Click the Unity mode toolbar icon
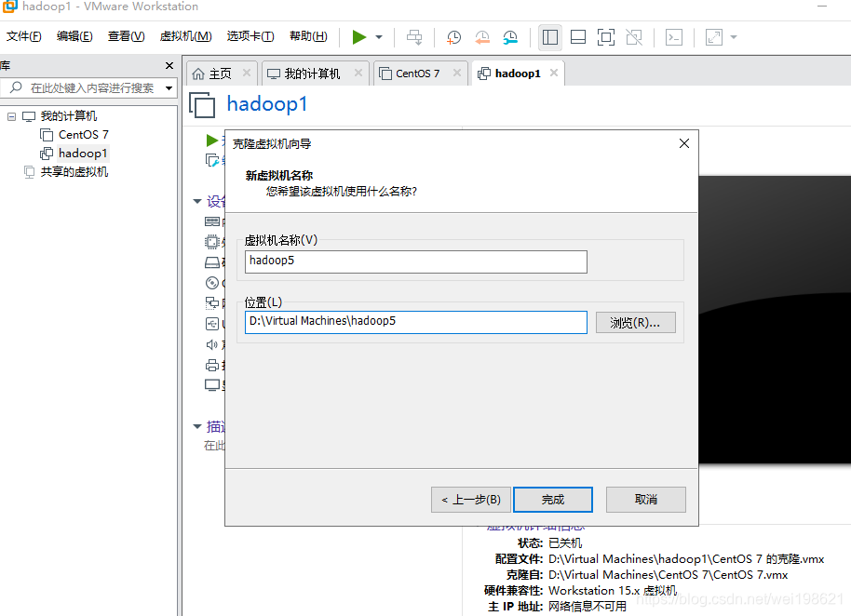851x616 pixels. (634, 37)
